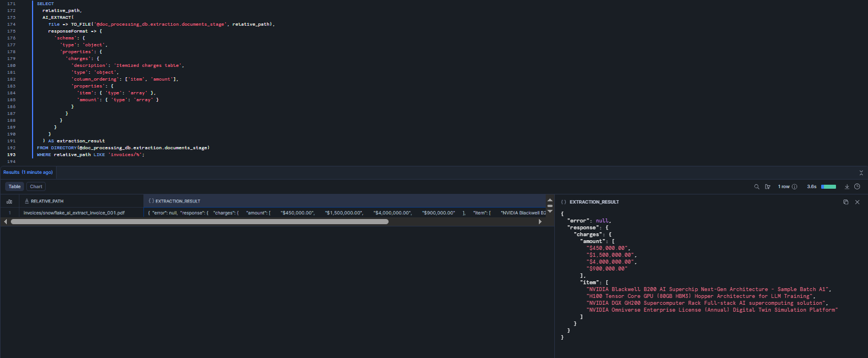Click the column stats icon in header corner

[x=9, y=201]
